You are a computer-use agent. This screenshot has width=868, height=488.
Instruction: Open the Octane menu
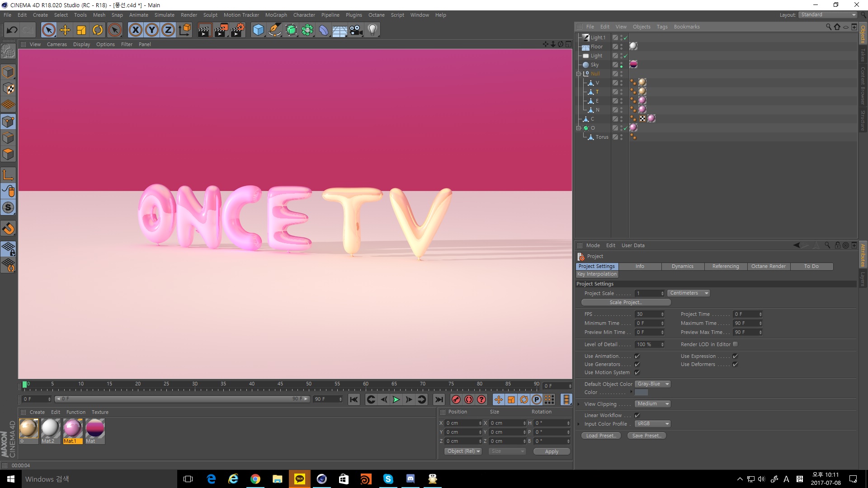click(x=376, y=15)
